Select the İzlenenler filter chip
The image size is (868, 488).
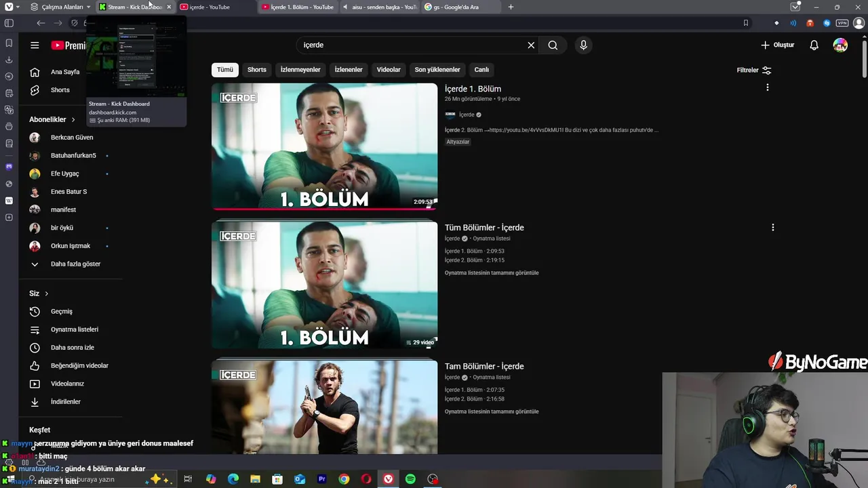pyautogui.click(x=349, y=70)
